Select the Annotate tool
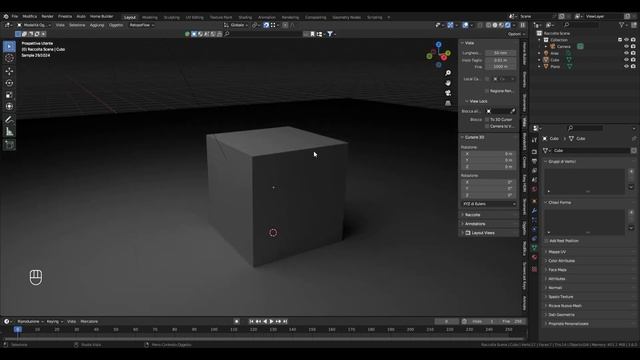The width and height of the screenshot is (640, 360). (x=9, y=120)
